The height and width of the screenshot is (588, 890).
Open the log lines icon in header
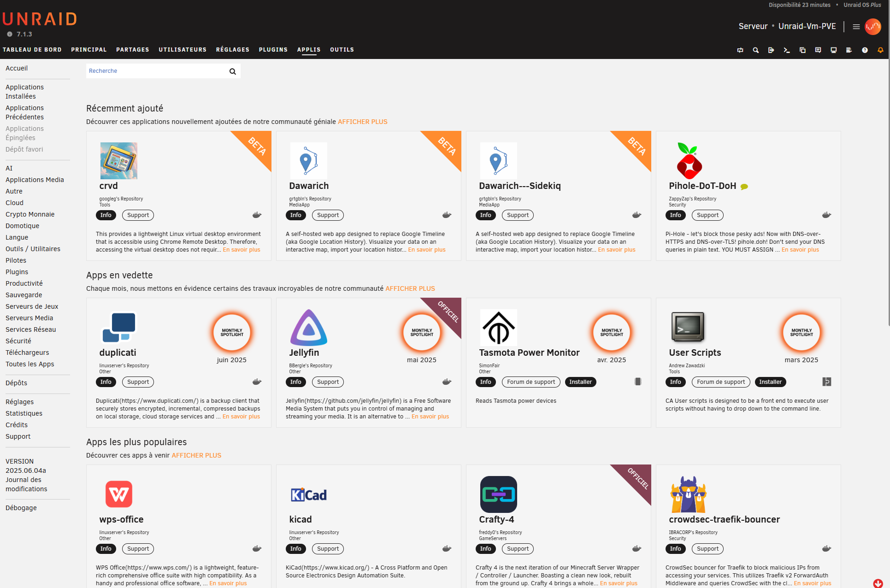(849, 50)
